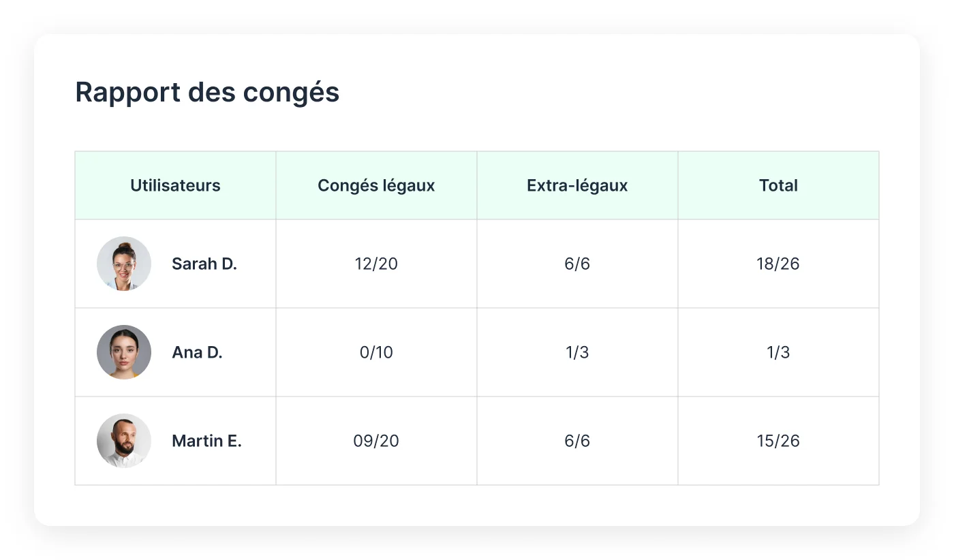Select Ana D.'s name in the table
Image resolution: width=954 pixels, height=560 pixels.
tap(197, 352)
